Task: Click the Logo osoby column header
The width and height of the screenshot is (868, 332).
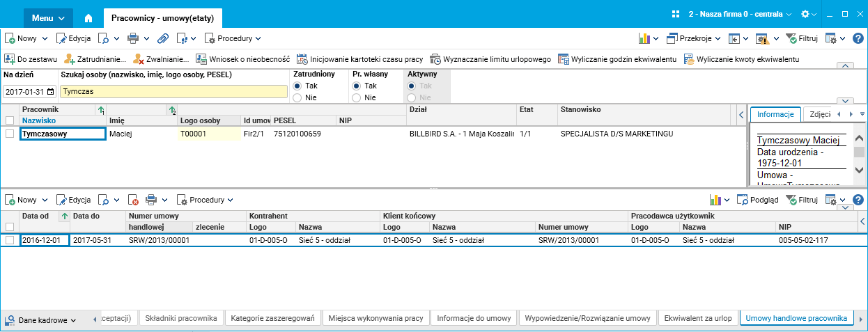Action: click(x=209, y=120)
